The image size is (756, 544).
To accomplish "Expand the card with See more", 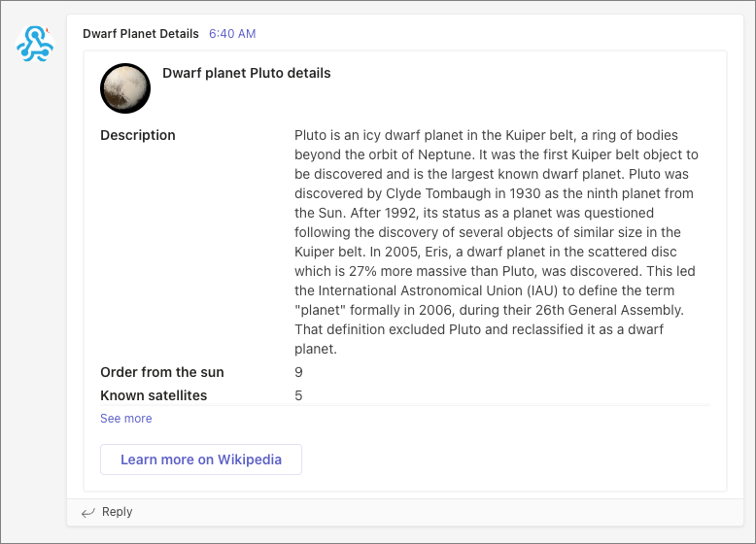I will point(126,419).
